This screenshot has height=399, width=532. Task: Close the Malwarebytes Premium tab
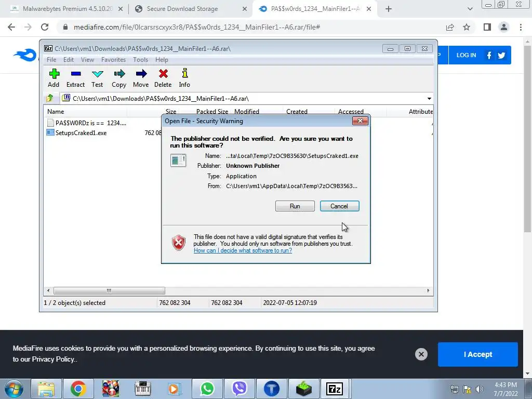point(121,9)
